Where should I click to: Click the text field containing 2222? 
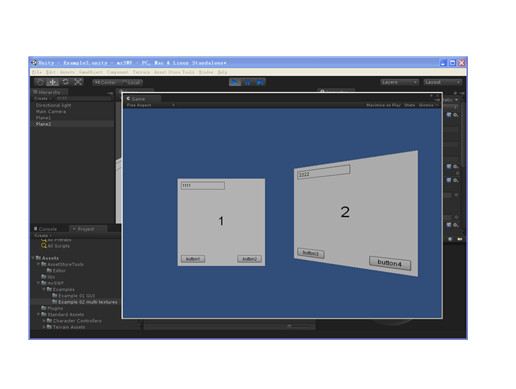click(323, 172)
